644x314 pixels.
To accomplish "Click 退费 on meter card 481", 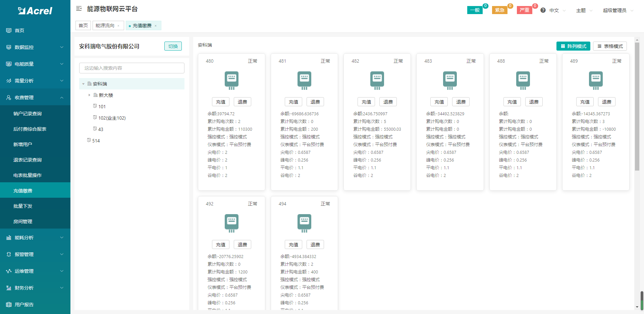I will tap(315, 102).
